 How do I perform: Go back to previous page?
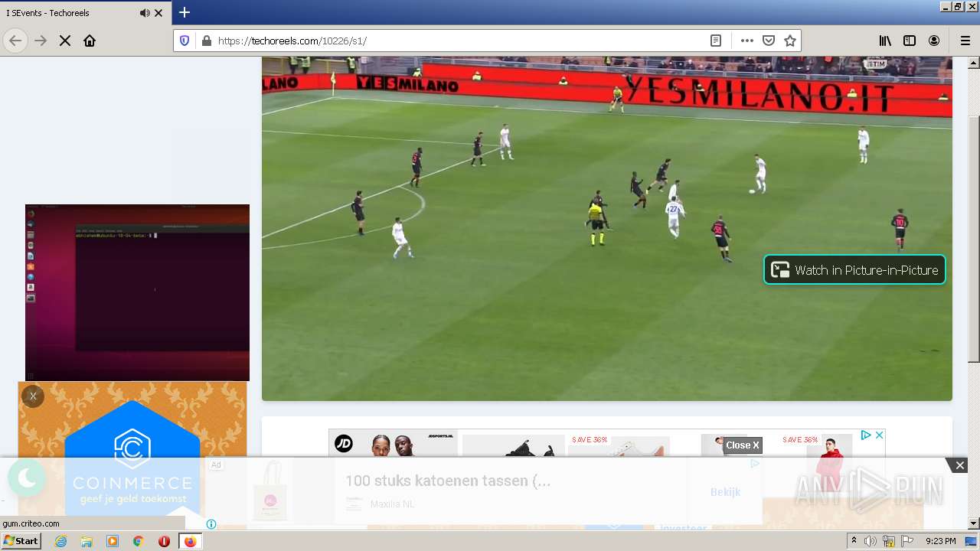click(x=15, y=41)
